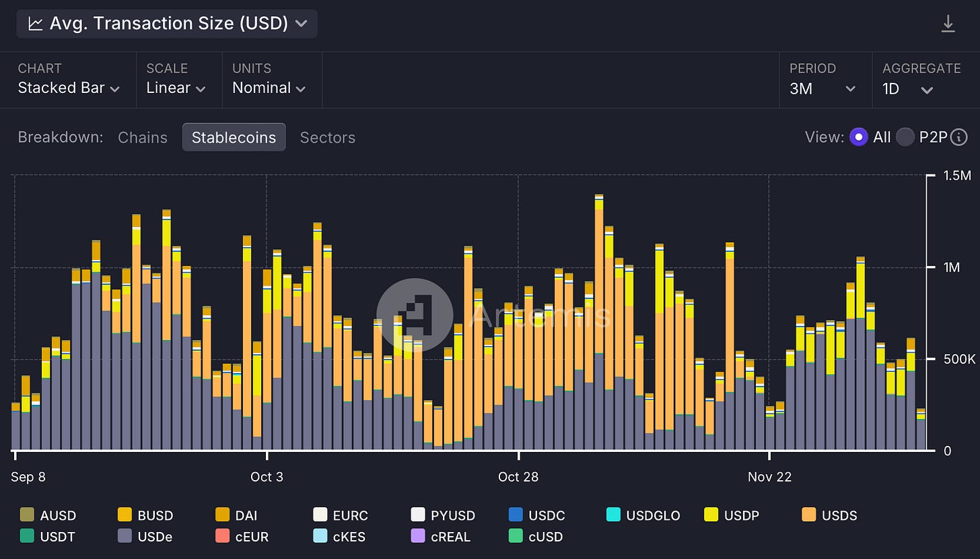The width and height of the screenshot is (980, 559).
Task: Click the Oct 3 x-axis label
Action: (267, 477)
